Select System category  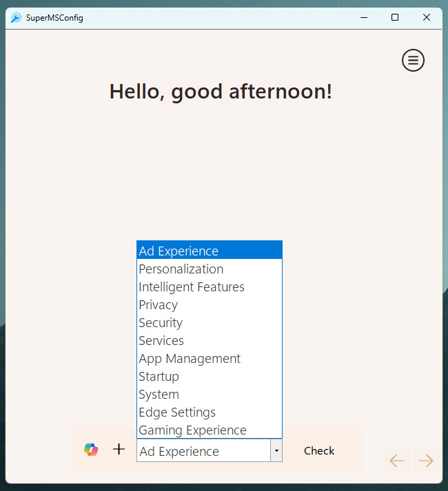click(210, 394)
